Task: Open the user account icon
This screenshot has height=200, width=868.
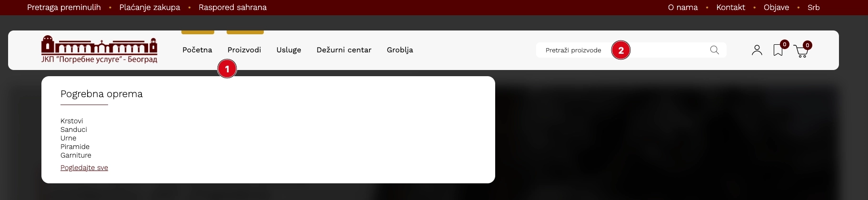Action: coord(757,50)
